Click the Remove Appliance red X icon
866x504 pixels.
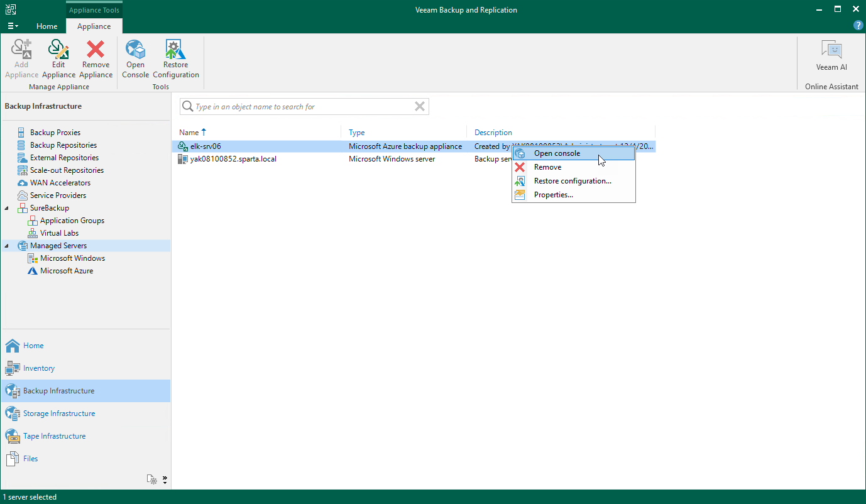coord(96,49)
